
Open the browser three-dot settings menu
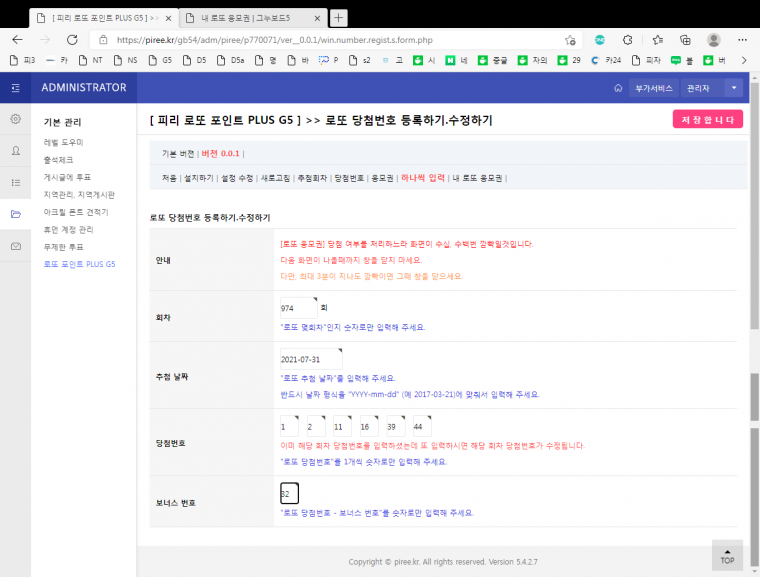coord(744,40)
